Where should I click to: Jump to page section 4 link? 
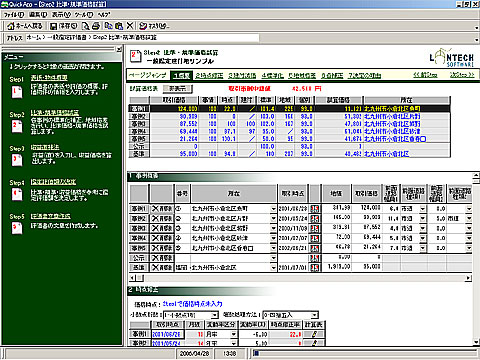(272, 76)
